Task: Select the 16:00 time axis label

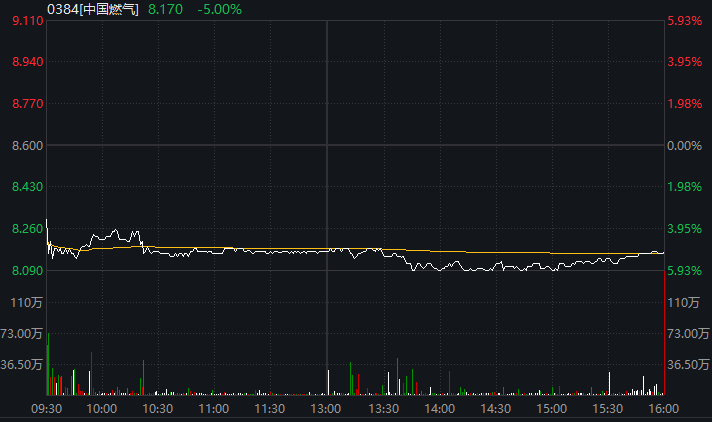Action: click(x=664, y=408)
